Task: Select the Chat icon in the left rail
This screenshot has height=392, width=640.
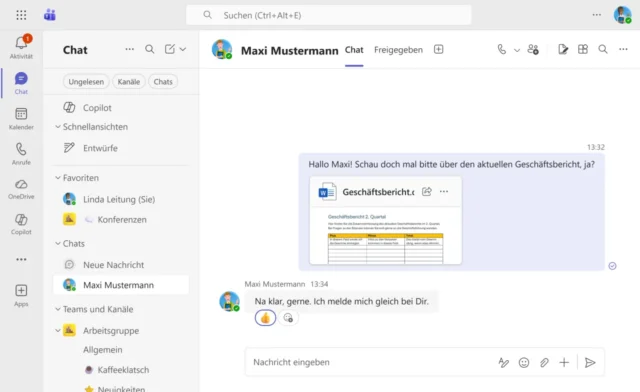Action: pos(21,78)
